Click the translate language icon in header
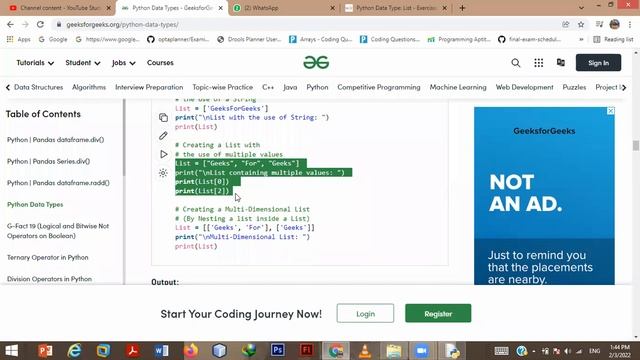This screenshot has width=640, height=360. tap(561, 62)
